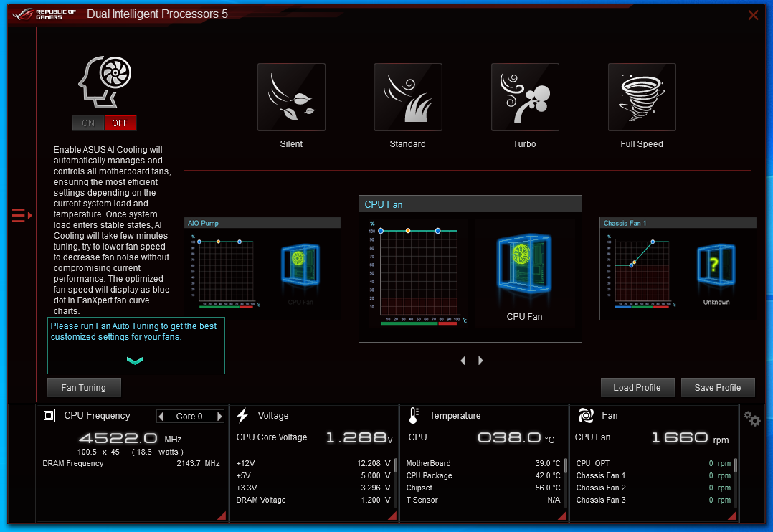773x532 pixels.
Task: Select the Standard fan mode icon
Action: (408, 97)
